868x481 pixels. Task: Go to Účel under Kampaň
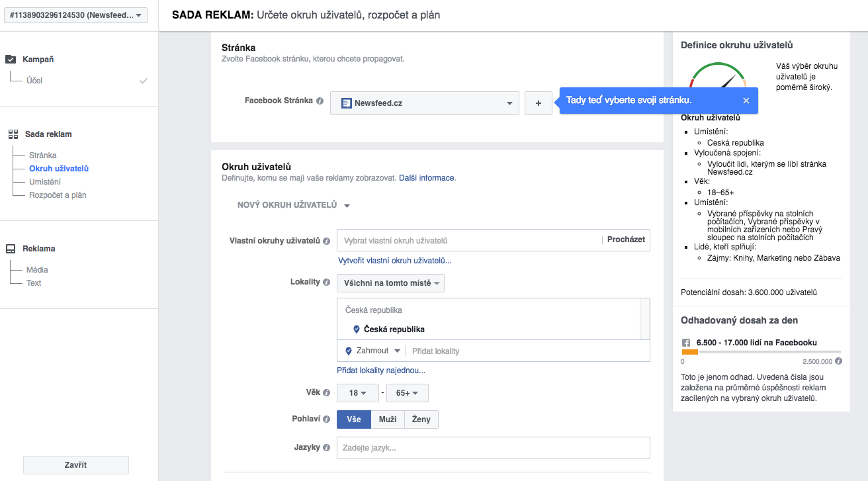[34, 81]
